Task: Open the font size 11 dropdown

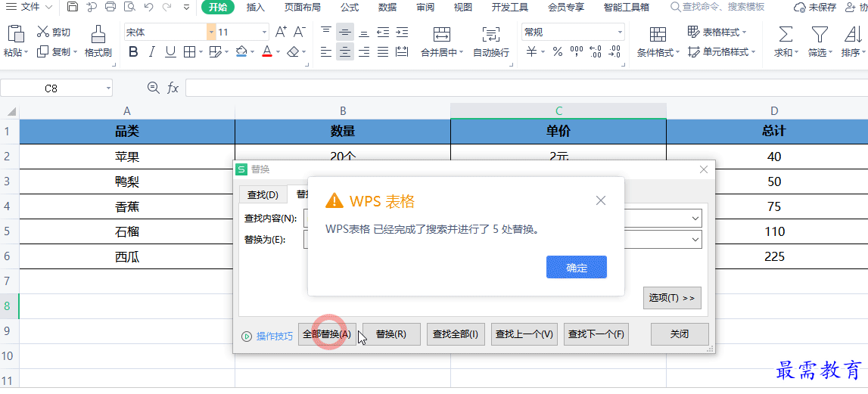Action: [x=265, y=32]
